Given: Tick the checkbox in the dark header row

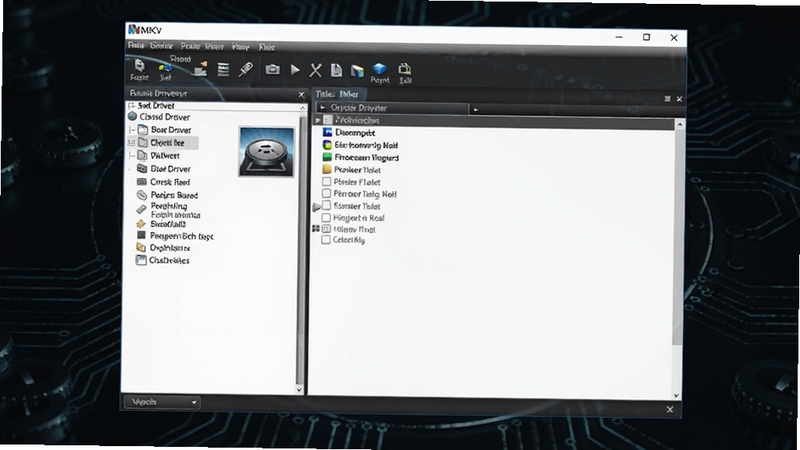Looking at the screenshot, I should coord(328,120).
